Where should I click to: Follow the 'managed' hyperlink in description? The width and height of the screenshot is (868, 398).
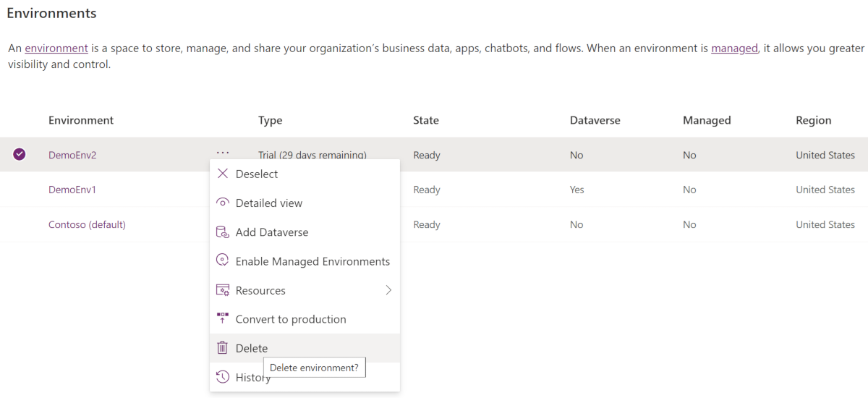pos(734,48)
